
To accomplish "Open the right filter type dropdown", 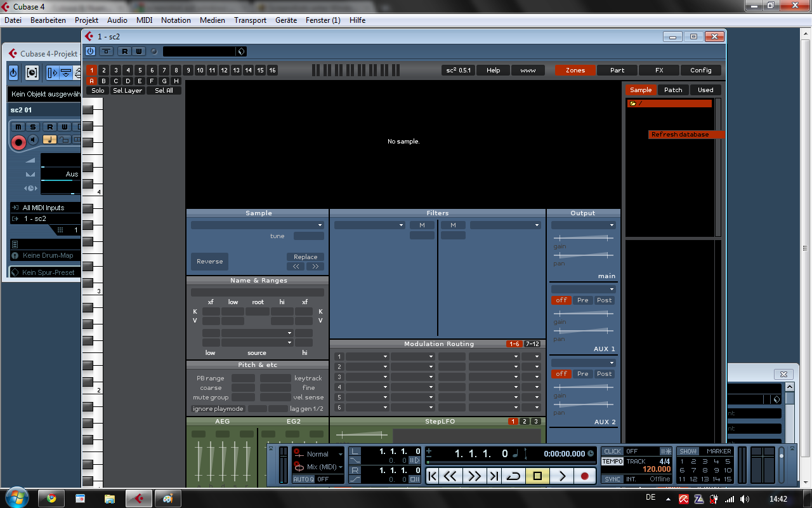I will pos(505,225).
